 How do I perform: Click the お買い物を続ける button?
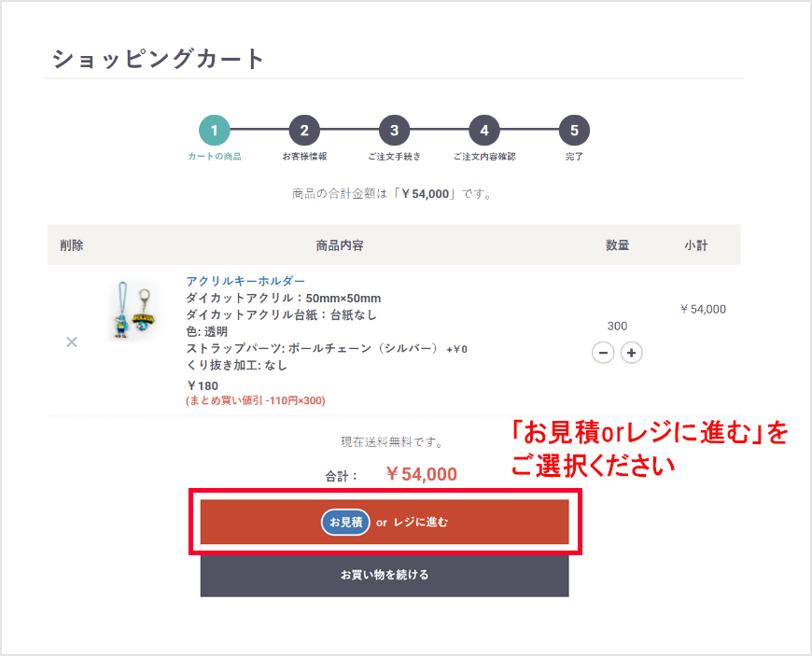[x=385, y=576]
